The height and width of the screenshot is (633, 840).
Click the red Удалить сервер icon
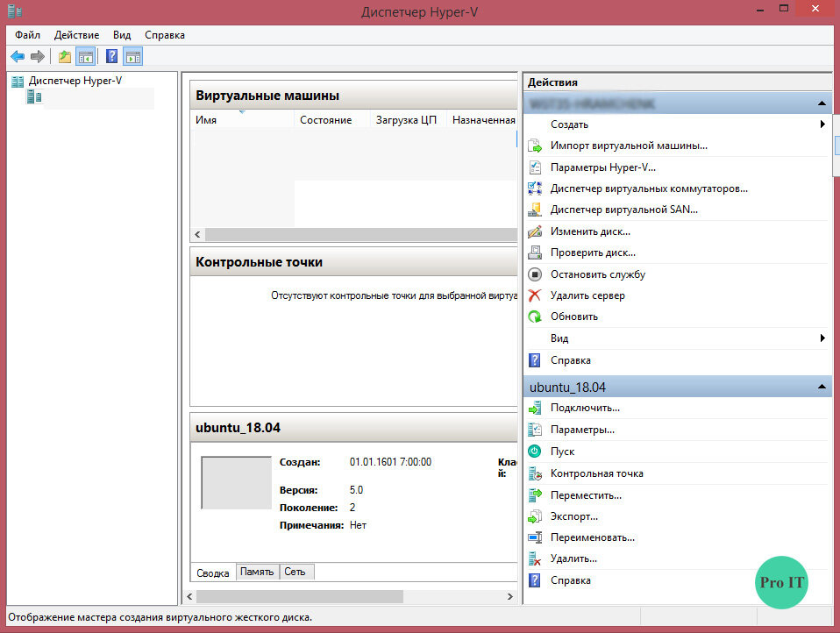click(x=535, y=295)
